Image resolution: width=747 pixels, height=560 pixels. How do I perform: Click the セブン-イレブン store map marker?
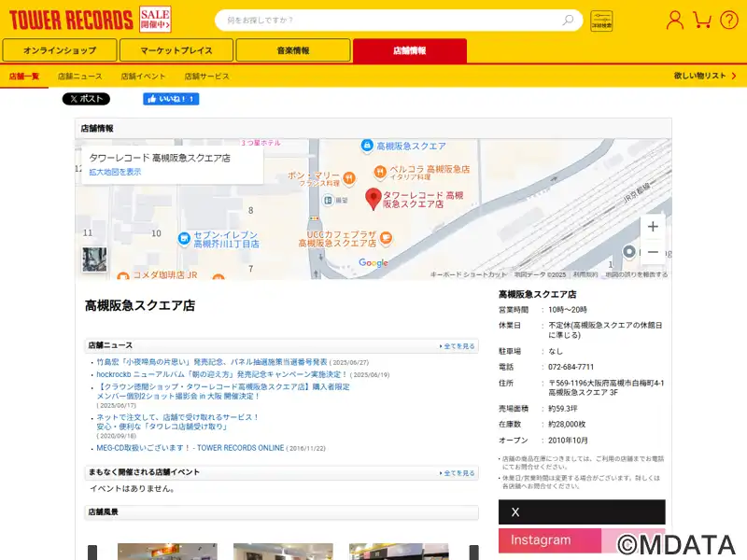click(x=184, y=239)
